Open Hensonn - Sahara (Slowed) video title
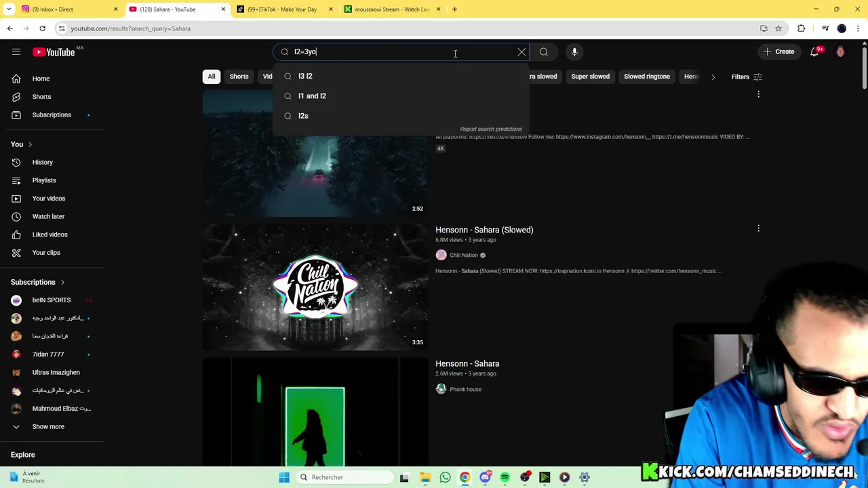This screenshot has width=868, height=488. click(484, 230)
